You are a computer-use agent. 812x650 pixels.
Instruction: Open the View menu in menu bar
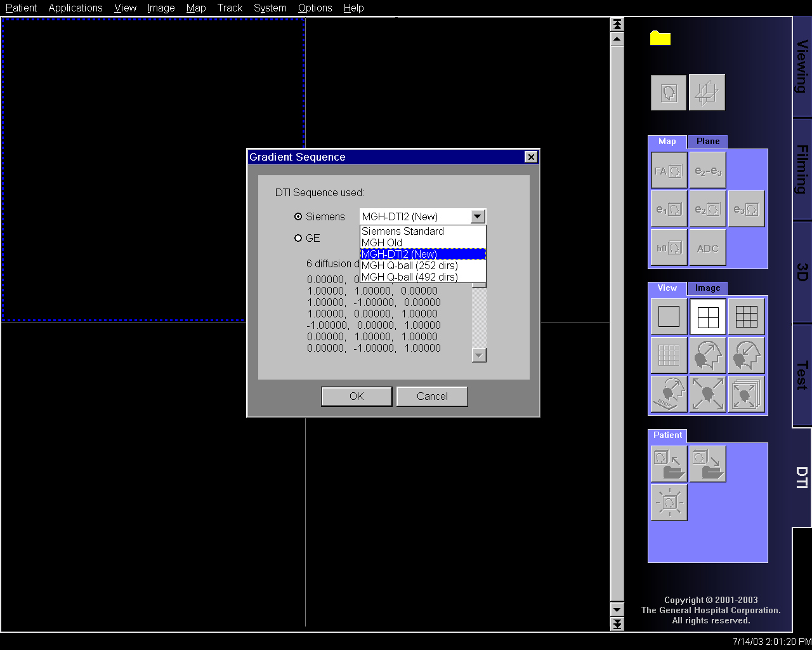[x=126, y=8]
